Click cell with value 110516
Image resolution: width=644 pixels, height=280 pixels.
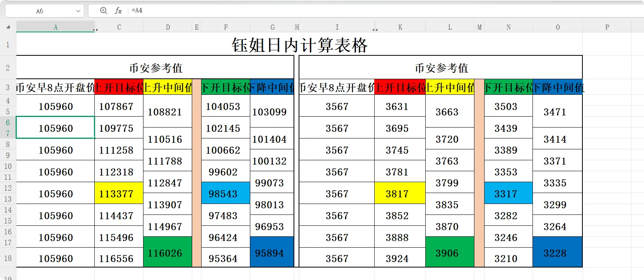coord(168,138)
